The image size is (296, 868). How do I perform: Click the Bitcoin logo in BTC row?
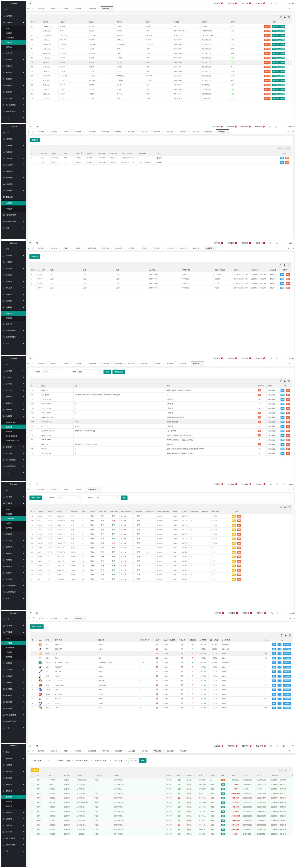click(x=40, y=645)
